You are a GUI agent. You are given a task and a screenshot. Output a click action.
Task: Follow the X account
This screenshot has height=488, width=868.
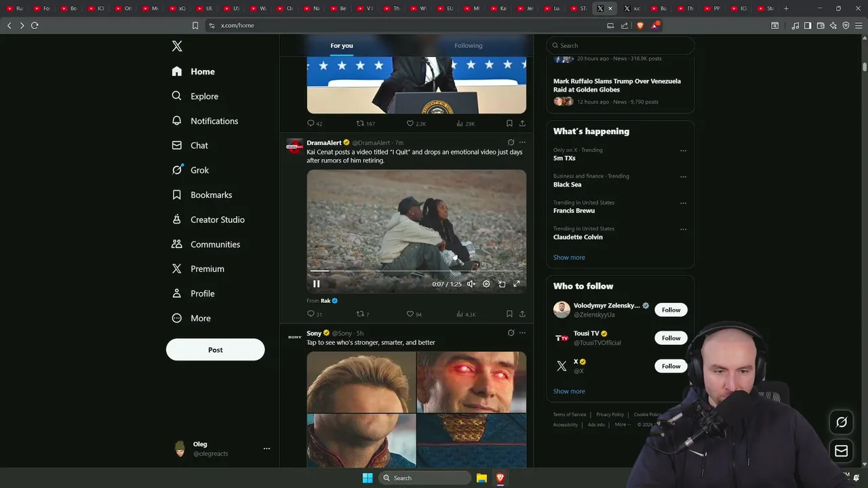click(x=671, y=366)
